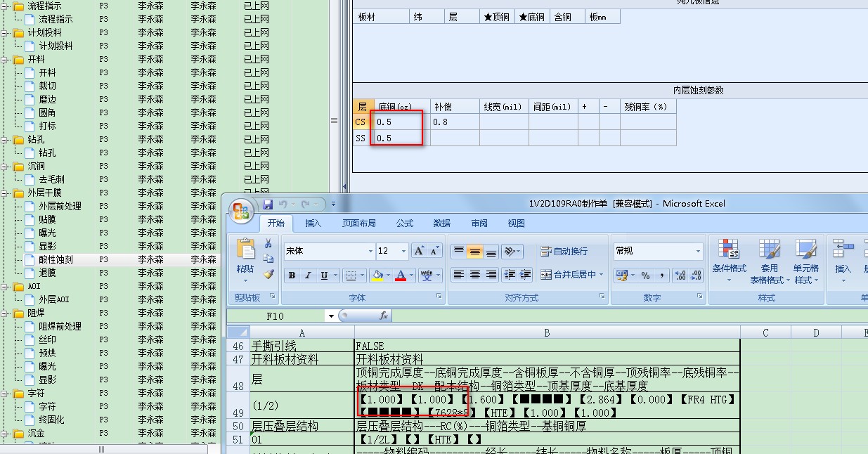Click the 自动换行 wrap text button
The height and width of the screenshot is (454, 868).
click(564, 251)
